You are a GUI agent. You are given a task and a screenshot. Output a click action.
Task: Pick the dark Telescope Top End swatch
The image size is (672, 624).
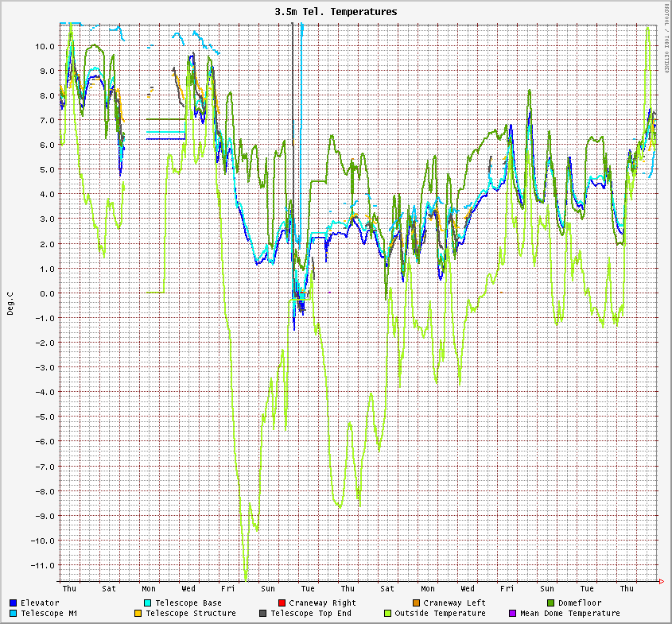click(x=262, y=613)
